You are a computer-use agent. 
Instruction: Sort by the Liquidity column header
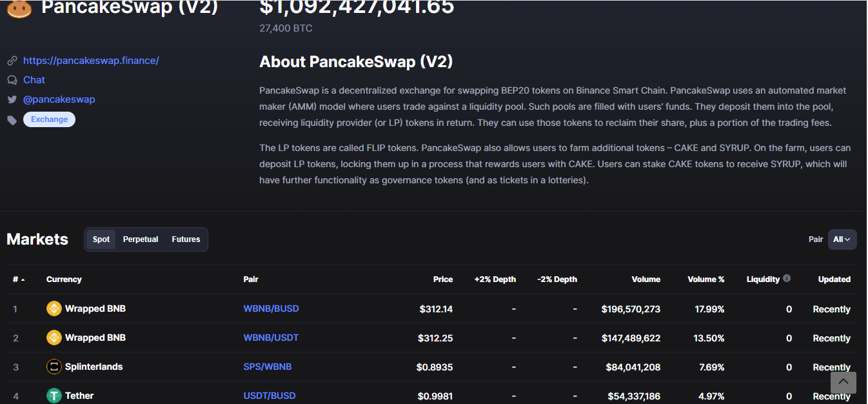[x=764, y=279]
